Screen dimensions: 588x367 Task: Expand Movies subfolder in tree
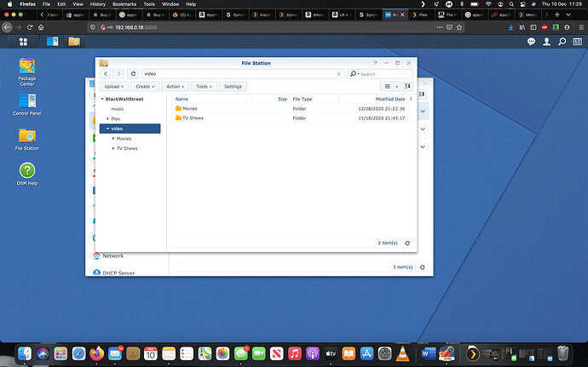113,139
